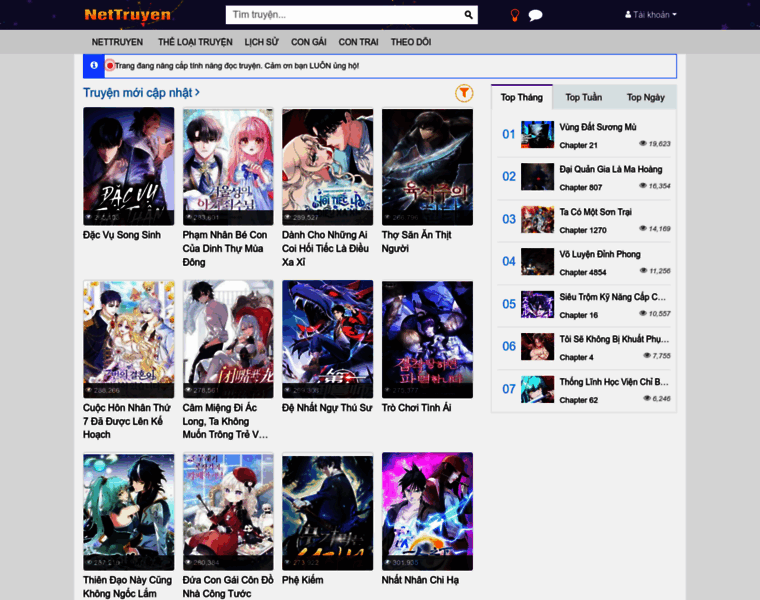Open Dành Cho Những Ai cover image
Viewport: 760px width, 600px height.
point(328,166)
